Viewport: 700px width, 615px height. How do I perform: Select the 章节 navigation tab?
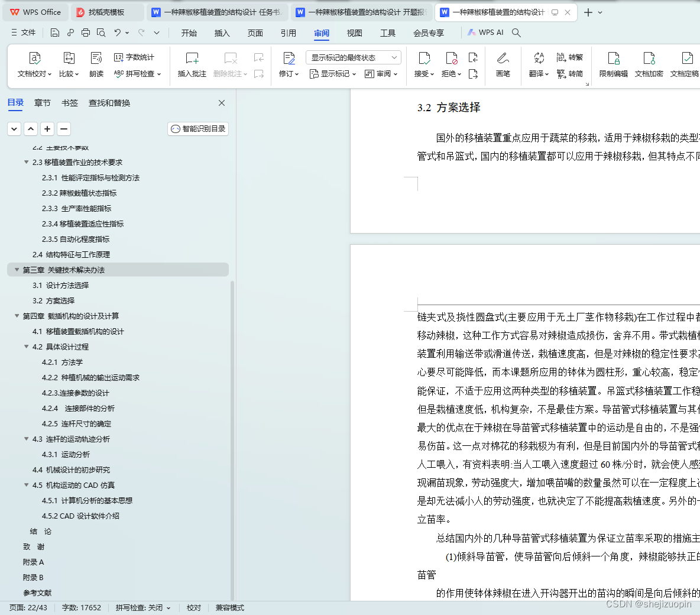pos(43,103)
